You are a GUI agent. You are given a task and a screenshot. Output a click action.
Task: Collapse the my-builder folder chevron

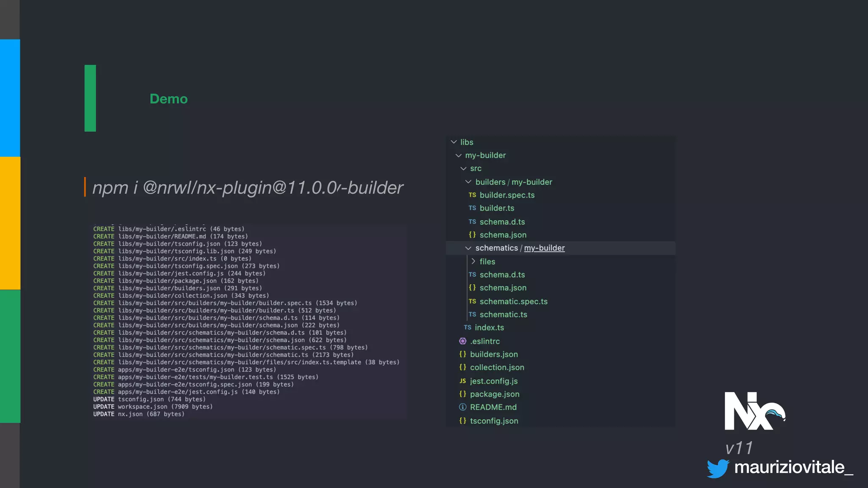pyautogui.click(x=459, y=155)
